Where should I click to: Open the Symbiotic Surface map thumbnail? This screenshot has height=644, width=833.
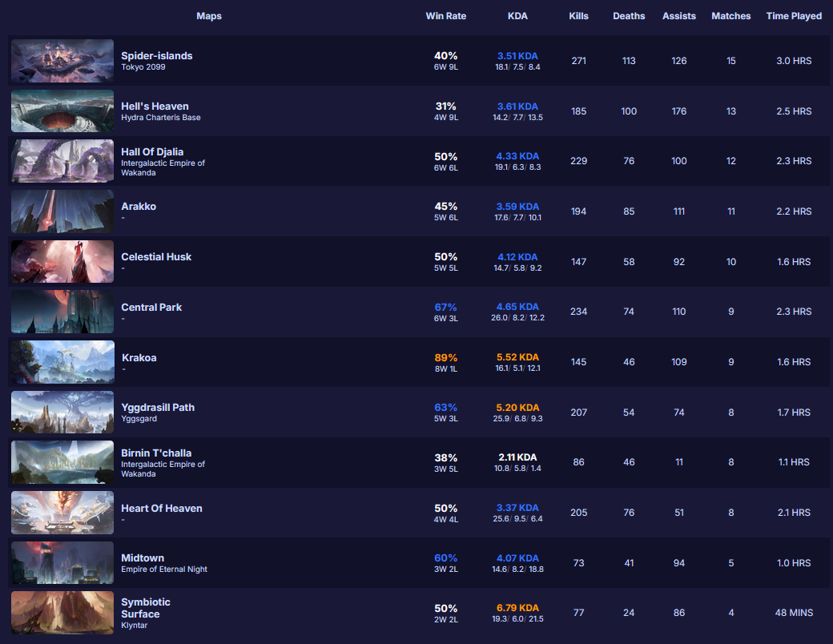(x=62, y=613)
